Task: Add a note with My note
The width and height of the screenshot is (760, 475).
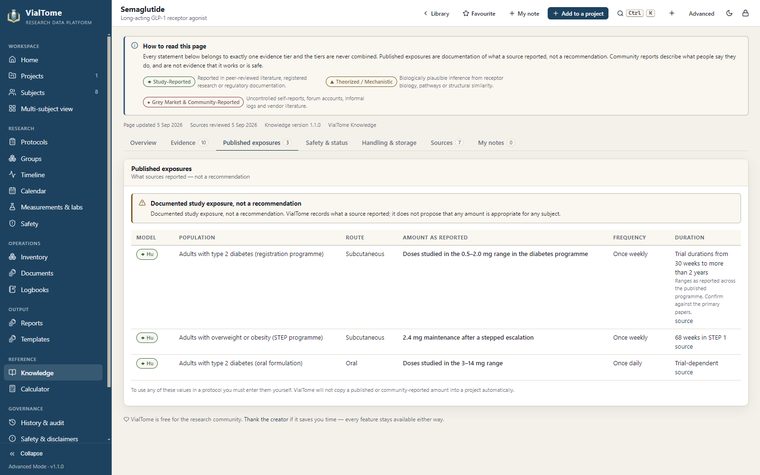Action: tap(524, 14)
